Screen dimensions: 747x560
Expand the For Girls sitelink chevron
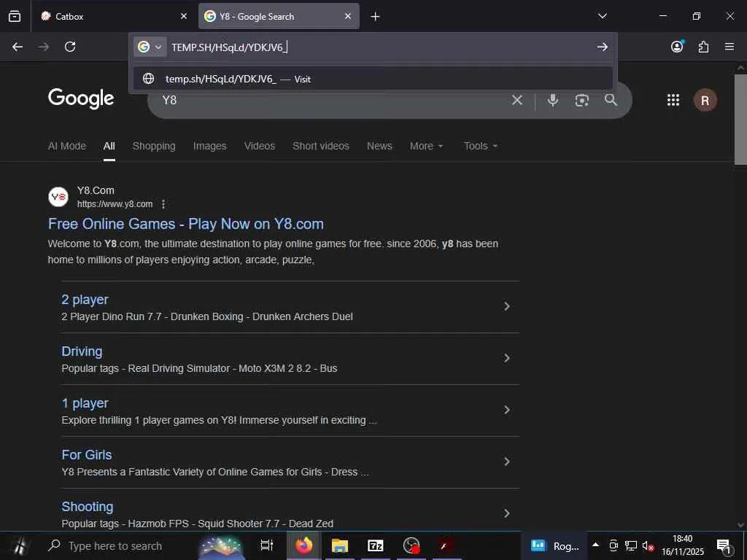507,462
